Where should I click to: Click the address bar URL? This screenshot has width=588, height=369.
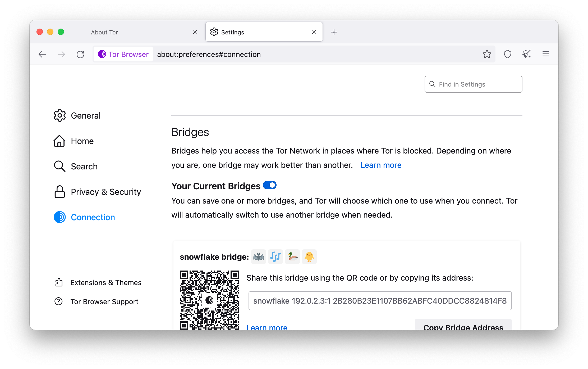(209, 54)
